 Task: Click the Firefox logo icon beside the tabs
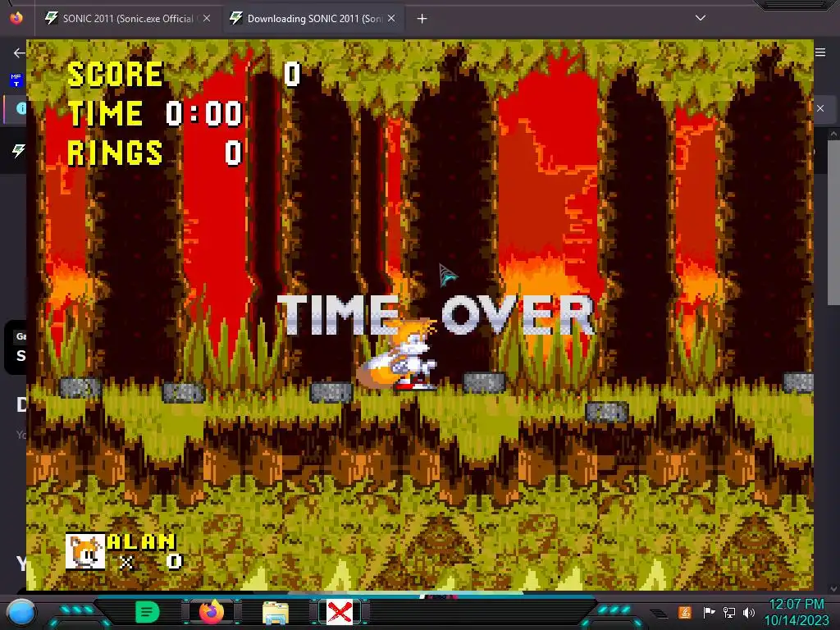(x=16, y=18)
